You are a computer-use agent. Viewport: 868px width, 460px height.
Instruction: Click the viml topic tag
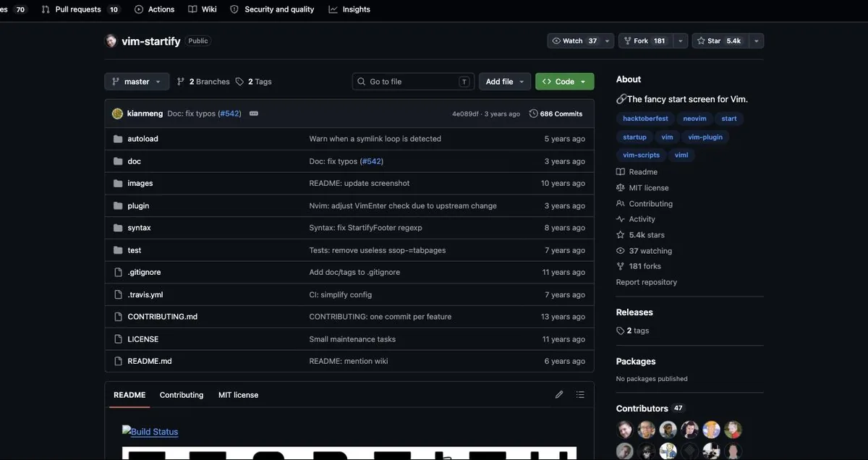click(681, 155)
